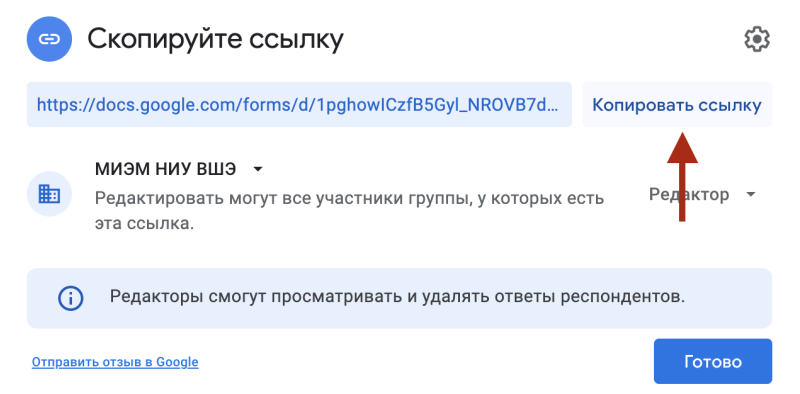
Task: Open the Редактор role dropdown
Action: click(702, 194)
